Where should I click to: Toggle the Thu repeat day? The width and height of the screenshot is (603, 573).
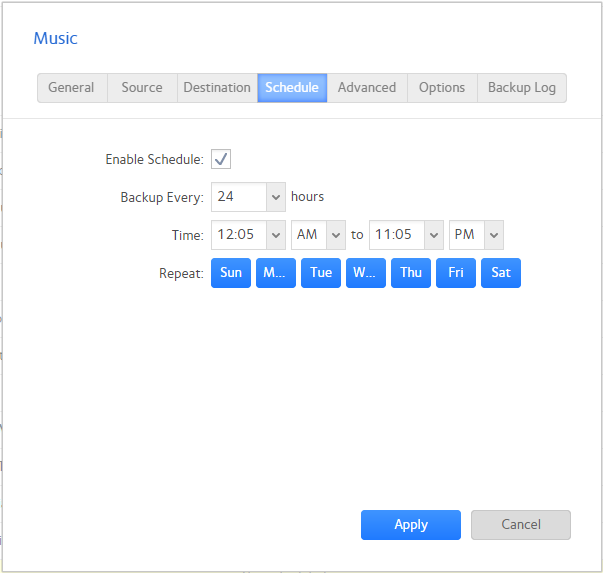point(411,273)
